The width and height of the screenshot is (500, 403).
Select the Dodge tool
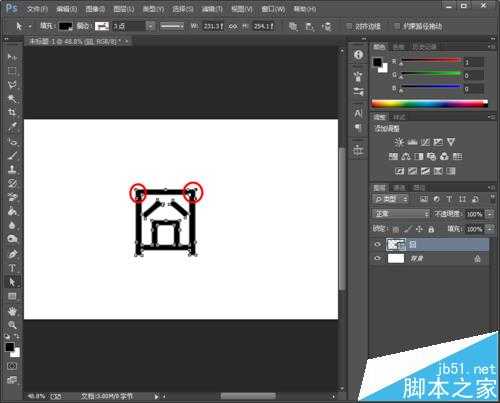point(12,239)
